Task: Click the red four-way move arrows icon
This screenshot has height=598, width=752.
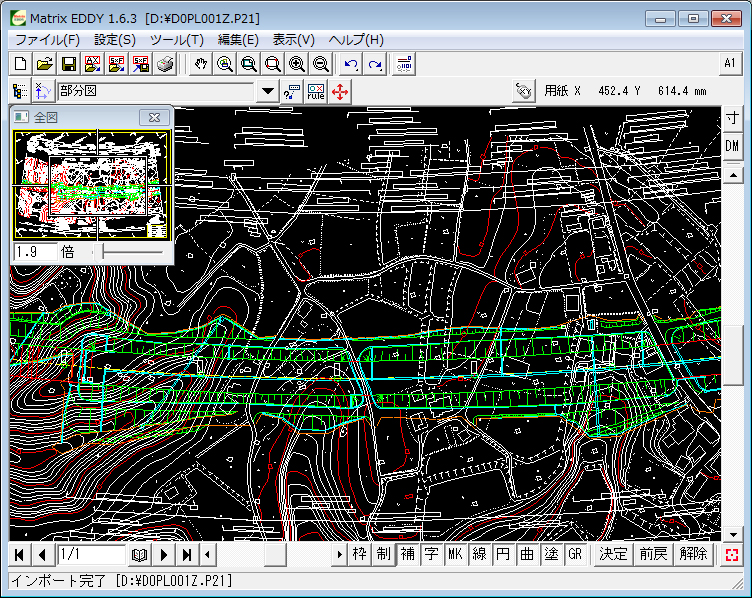Action: click(x=340, y=92)
